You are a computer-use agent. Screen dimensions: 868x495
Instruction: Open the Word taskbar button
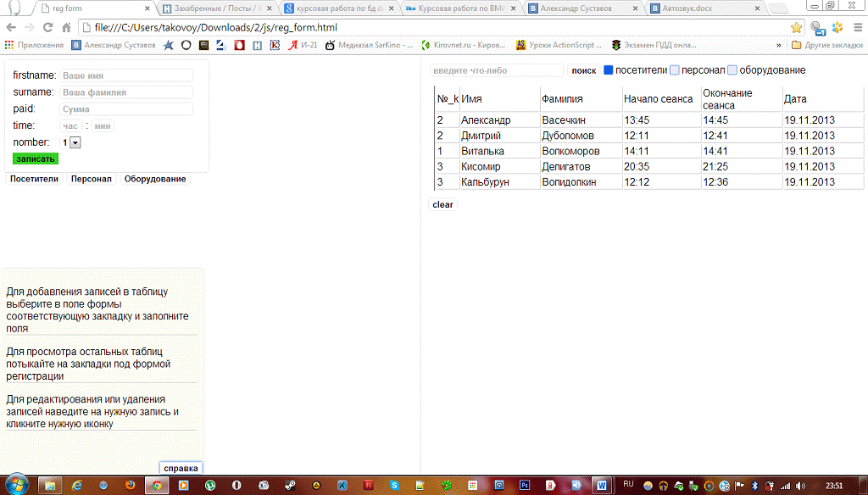pos(601,485)
